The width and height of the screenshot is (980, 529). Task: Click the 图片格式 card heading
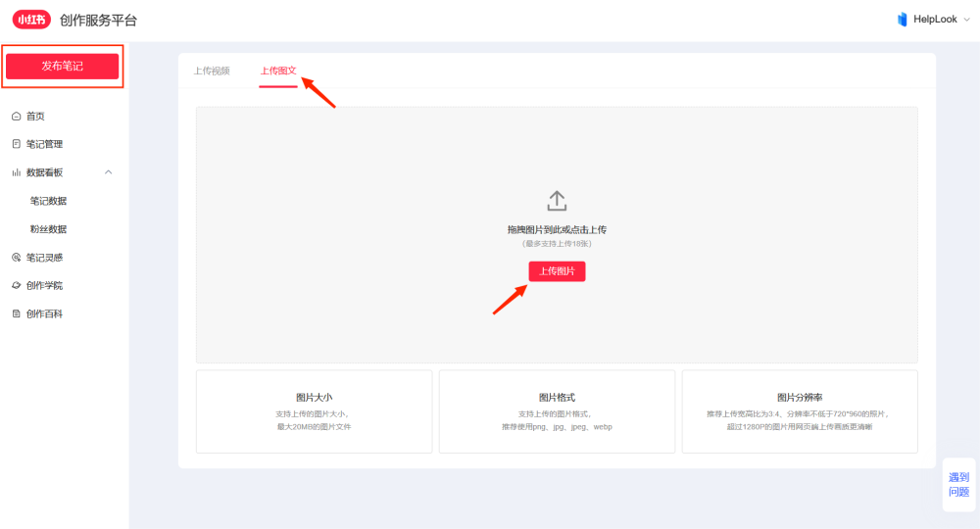[x=557, y=397]
